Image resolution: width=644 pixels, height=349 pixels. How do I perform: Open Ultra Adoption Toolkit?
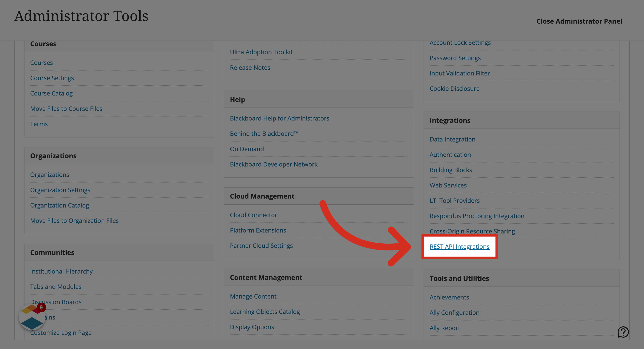(x=261, y=52)
